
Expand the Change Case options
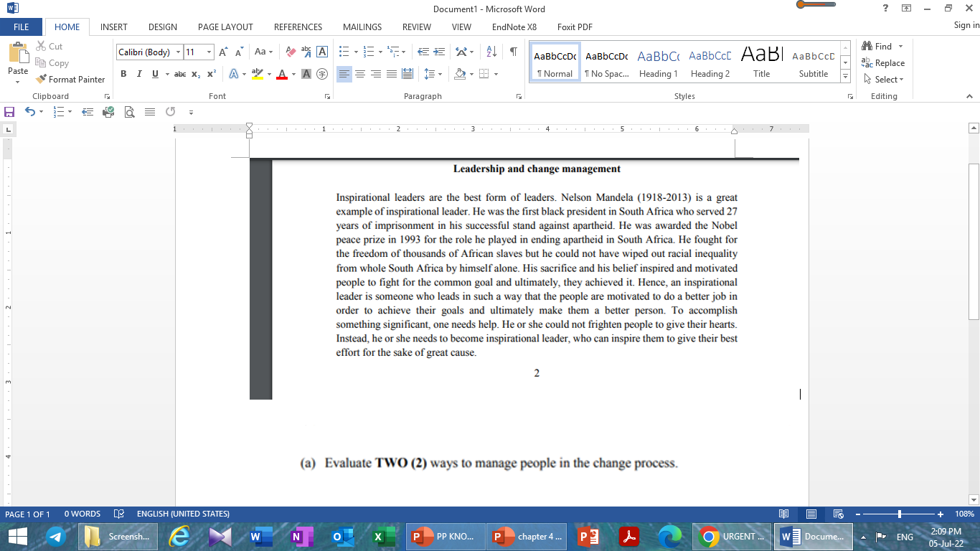point(263,52)
